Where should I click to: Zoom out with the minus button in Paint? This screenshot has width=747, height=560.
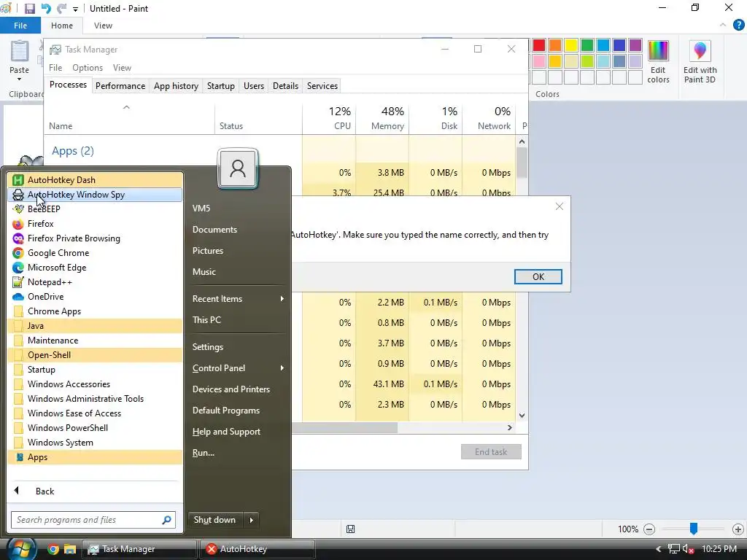(x=649, y=529)
